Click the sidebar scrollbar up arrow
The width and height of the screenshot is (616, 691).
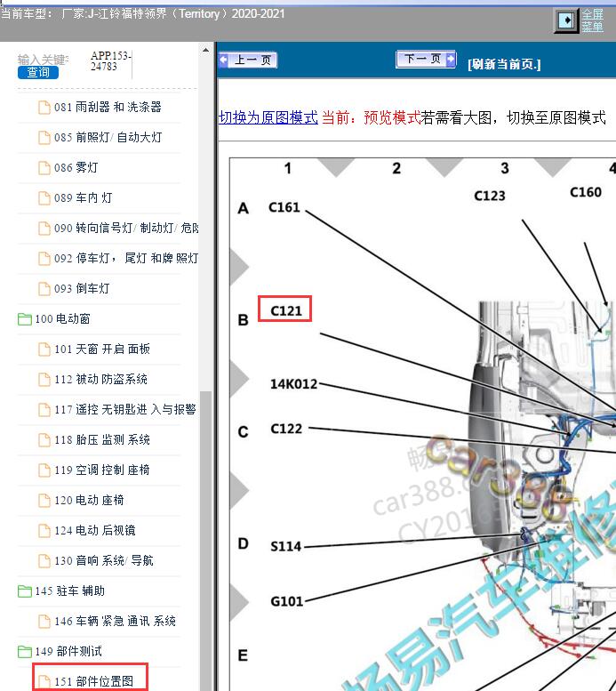pyautogui.click(x=205, y=50)
